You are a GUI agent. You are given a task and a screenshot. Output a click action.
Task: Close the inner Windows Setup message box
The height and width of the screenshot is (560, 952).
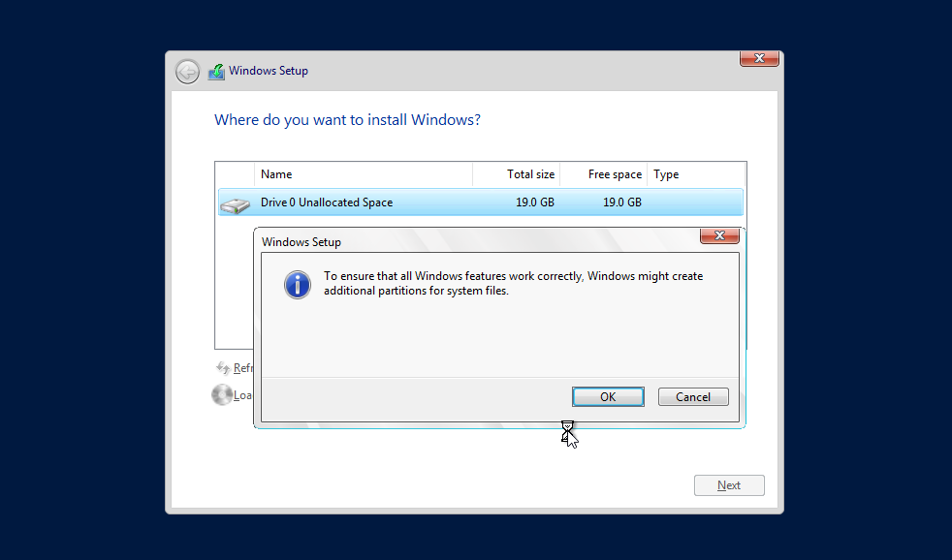pyautogui.click(x=719, y=236)
